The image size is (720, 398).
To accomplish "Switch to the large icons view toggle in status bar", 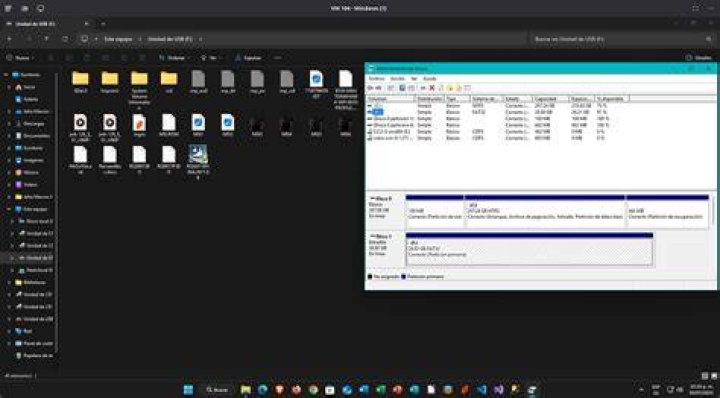I will tap(713, 376).
